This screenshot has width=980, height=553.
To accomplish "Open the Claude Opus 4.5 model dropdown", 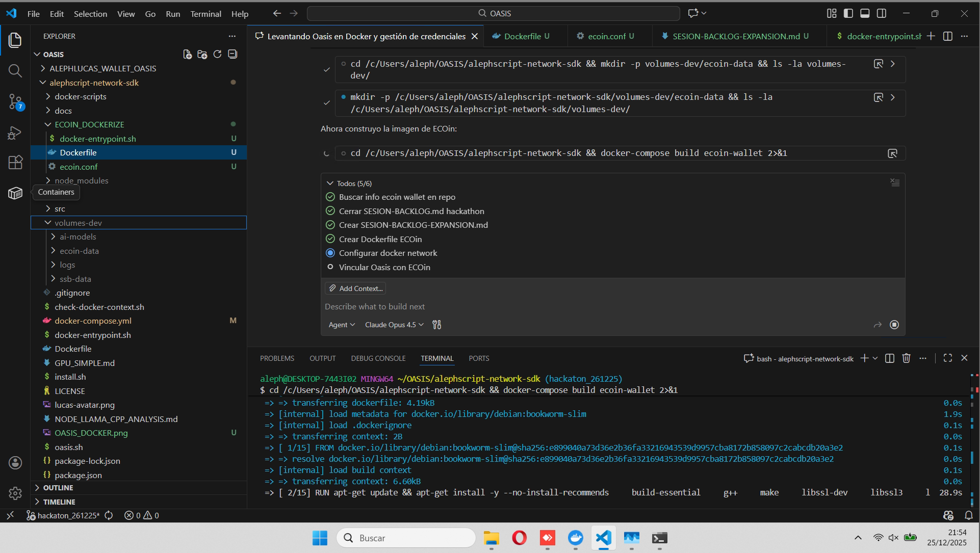I will (x=393, y=325).
